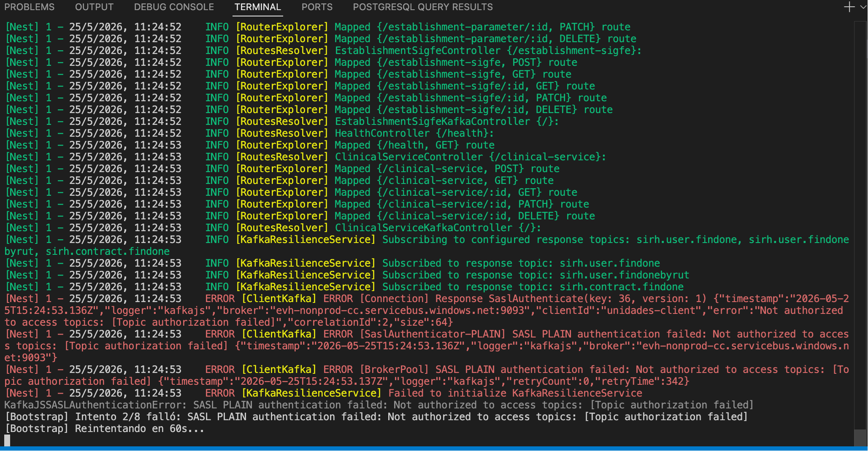The image size is (868, 451).
Task: Click the EstablishmentSigfeController log entry
Action: point(323,51)
